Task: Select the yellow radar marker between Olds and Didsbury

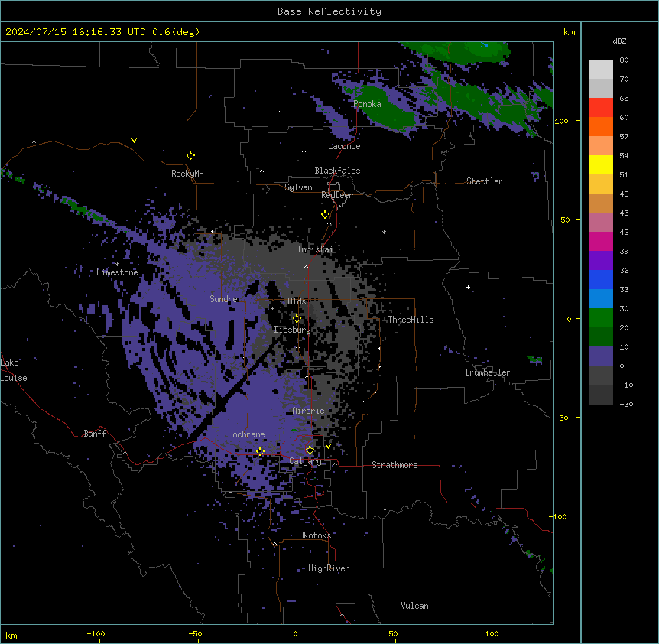Action: (x=297, y=319)
